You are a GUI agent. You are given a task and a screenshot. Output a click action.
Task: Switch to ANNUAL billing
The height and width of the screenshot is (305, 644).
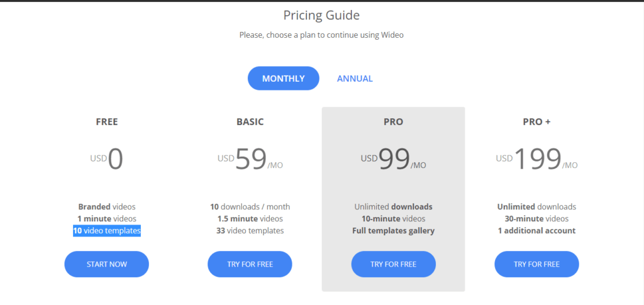pos(355,79)
